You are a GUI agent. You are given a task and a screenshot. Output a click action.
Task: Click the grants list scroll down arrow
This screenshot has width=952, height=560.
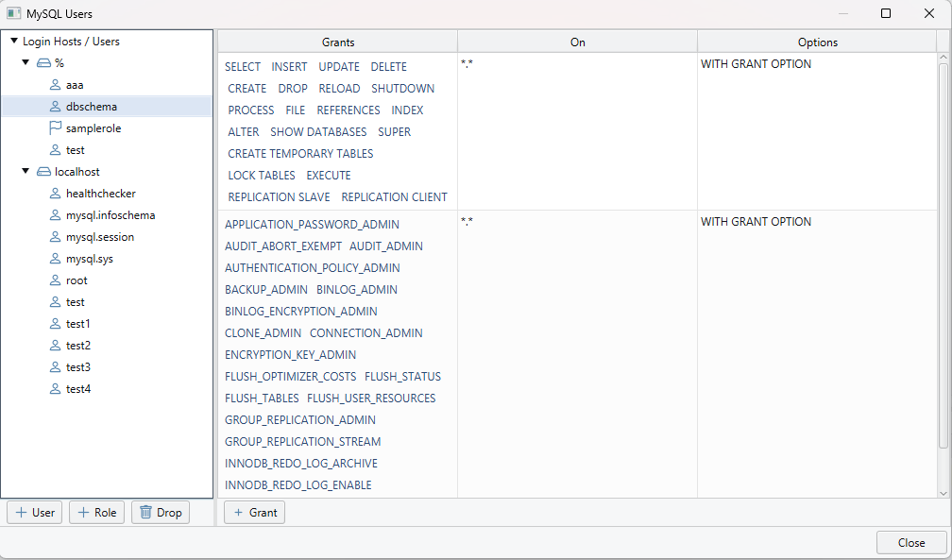pyautogui.click(x=943, y=493)
